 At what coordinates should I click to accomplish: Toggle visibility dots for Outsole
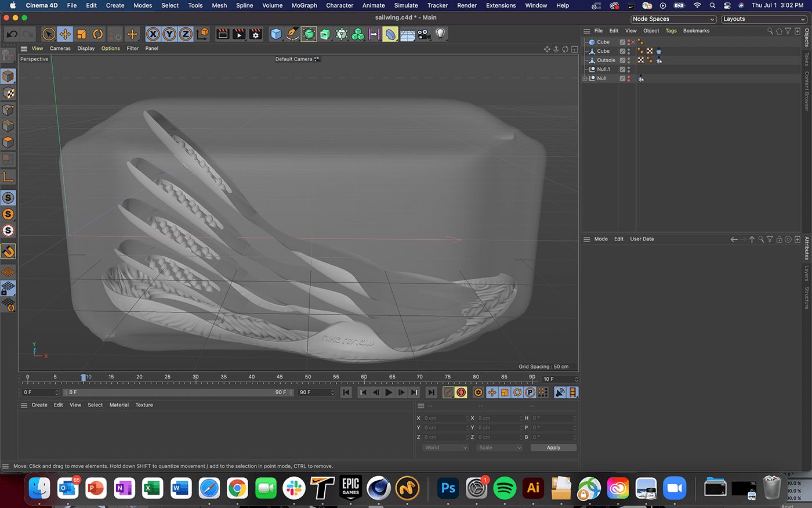coord(629,60)
